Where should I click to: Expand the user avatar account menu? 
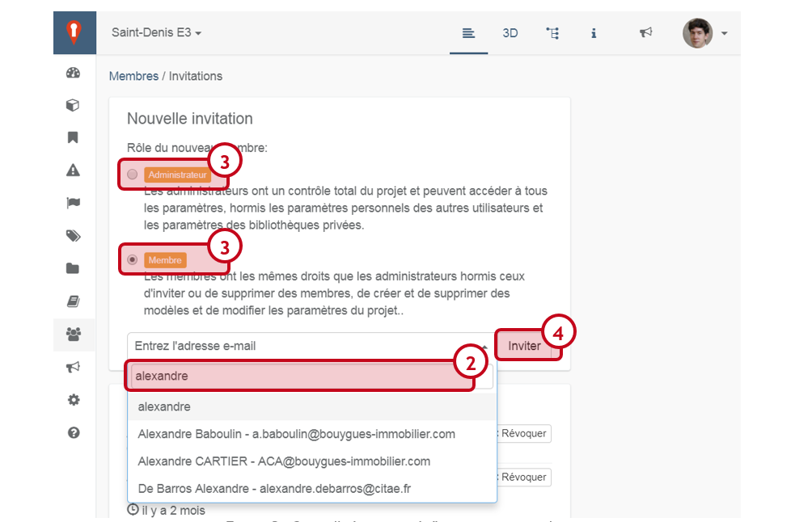(x=705, y=33)
